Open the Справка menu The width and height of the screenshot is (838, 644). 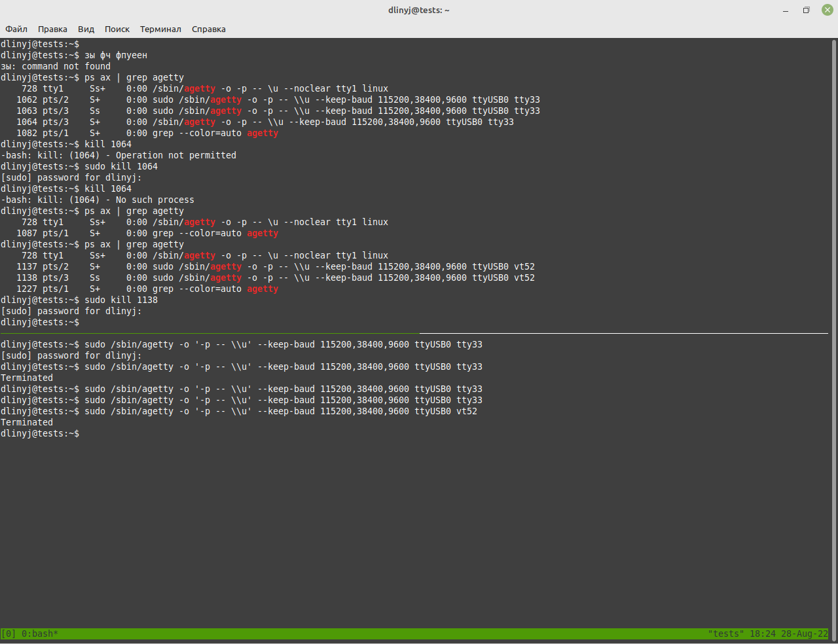click(x=209, y=29)
